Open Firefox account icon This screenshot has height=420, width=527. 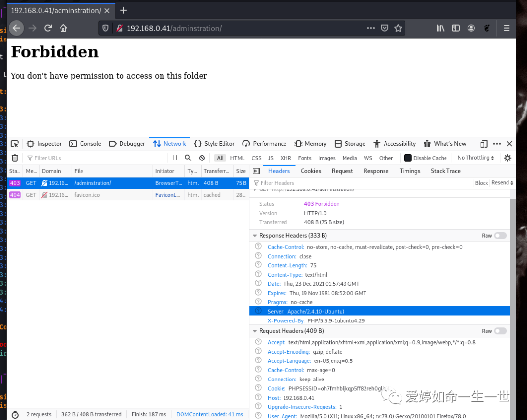pyautogui.click(x=471, y=28)
